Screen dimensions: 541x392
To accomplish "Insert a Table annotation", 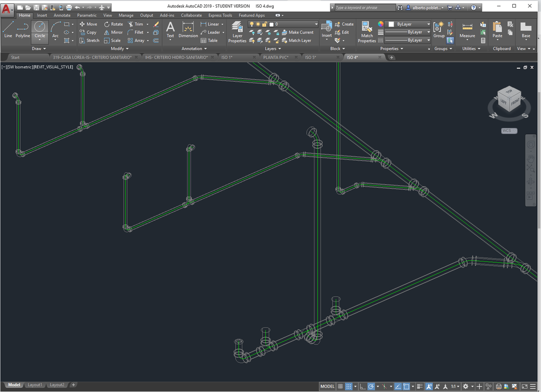I will coord(211,40).
